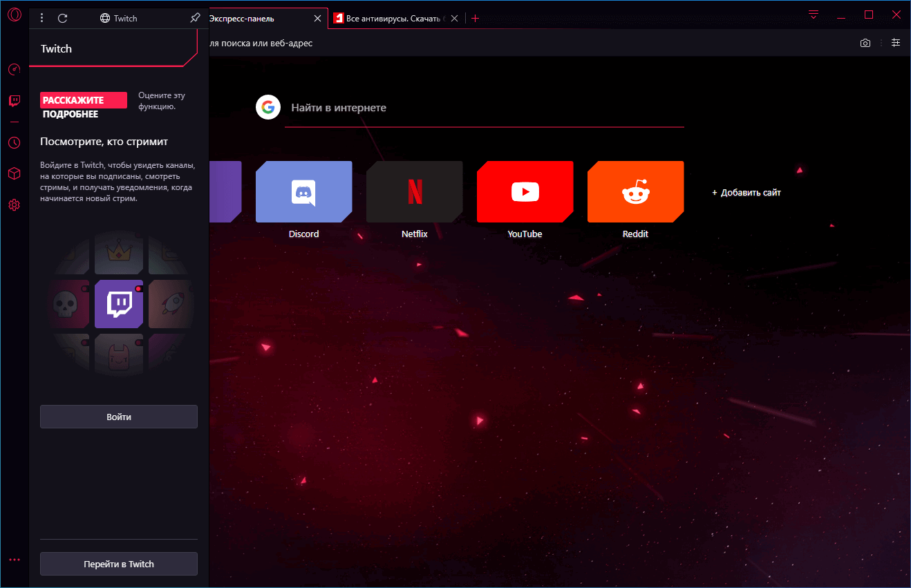Open GX Corner from the sidebar
911x588 pixels.
[15, 69]
